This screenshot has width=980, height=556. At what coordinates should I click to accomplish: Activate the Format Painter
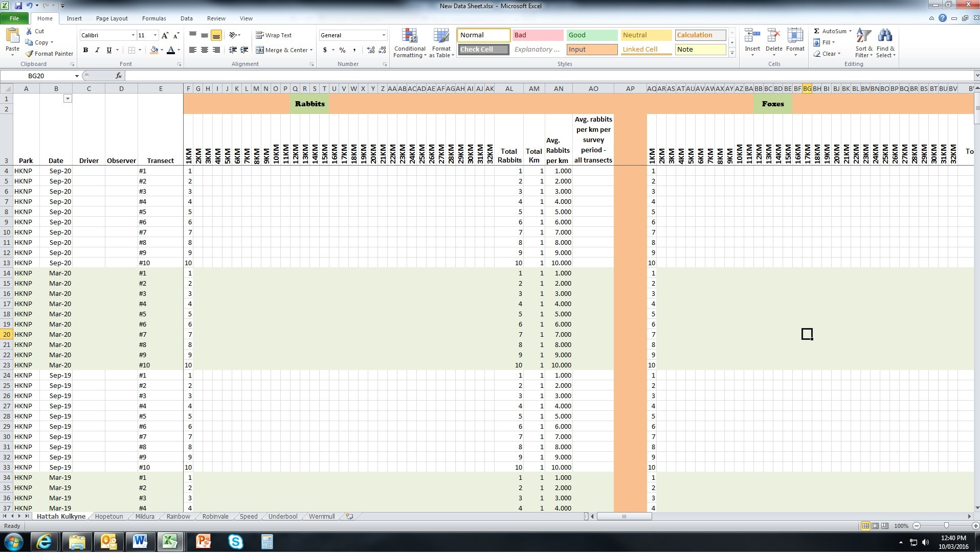49,53
